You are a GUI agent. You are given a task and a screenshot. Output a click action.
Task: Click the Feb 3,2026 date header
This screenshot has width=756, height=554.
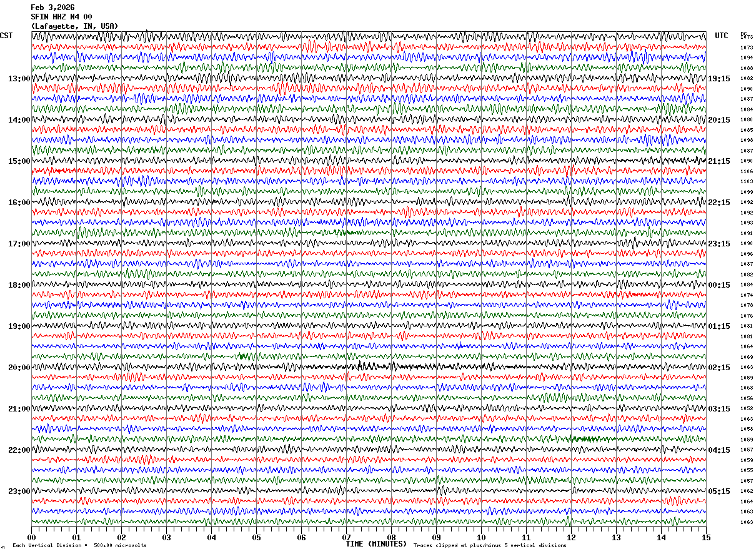pos(52,8)
